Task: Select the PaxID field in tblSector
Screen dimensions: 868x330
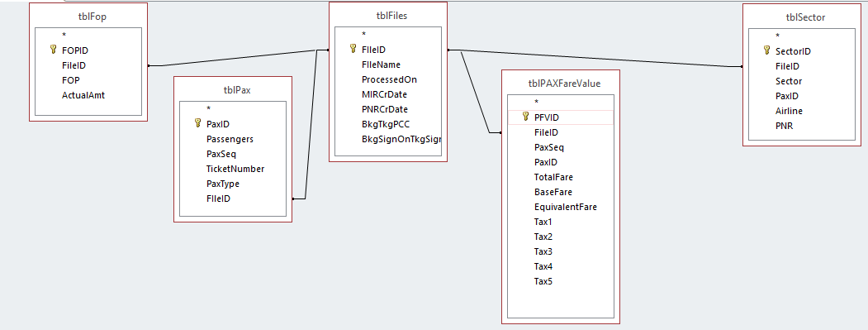Action: pyautogui.click(x=802, y=96)
